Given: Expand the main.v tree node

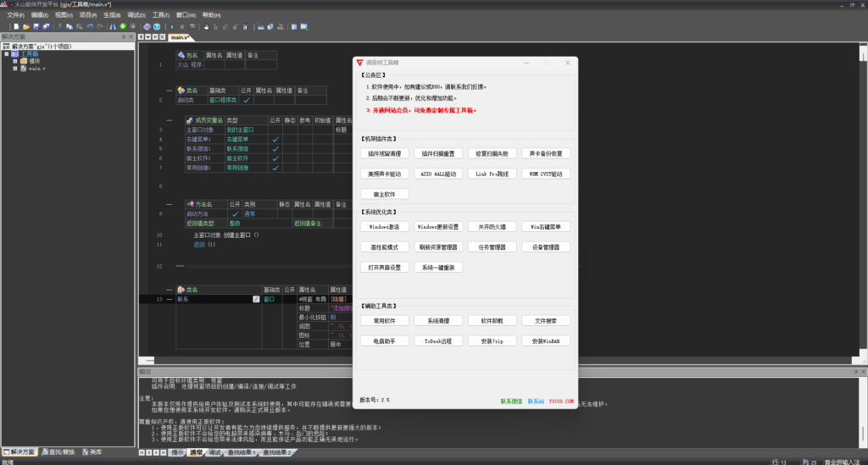Looking at the screenshot, I should pyautogui.click(x=14, y=69).
